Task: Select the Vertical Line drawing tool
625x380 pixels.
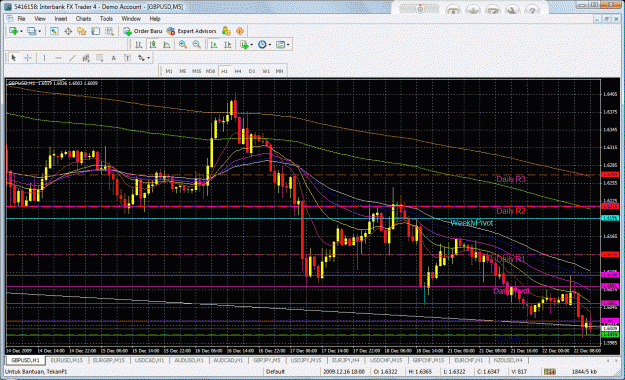Action: coord(44,58)
